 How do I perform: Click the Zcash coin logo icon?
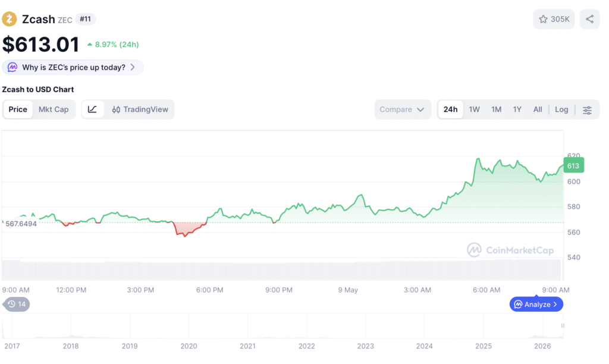pyautogui.click(x=10, y=19)
